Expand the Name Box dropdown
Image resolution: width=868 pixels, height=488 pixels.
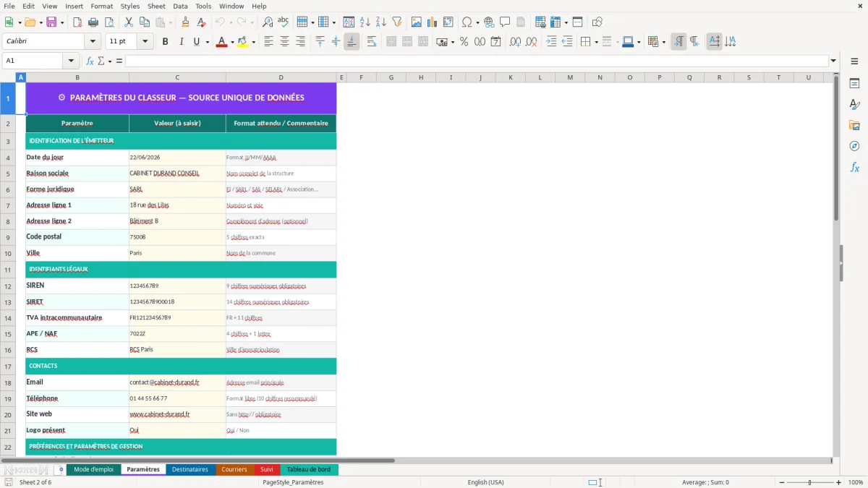pos(71,61)
